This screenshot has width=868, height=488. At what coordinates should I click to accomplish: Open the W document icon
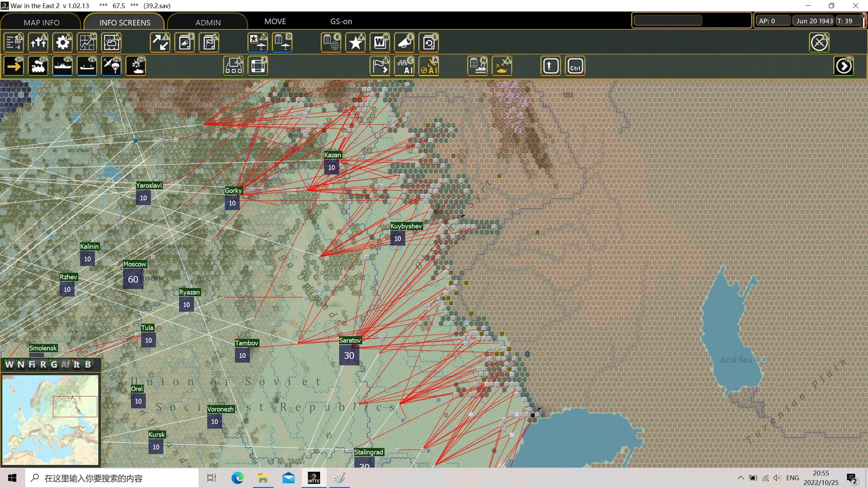(x=380, y=42)
